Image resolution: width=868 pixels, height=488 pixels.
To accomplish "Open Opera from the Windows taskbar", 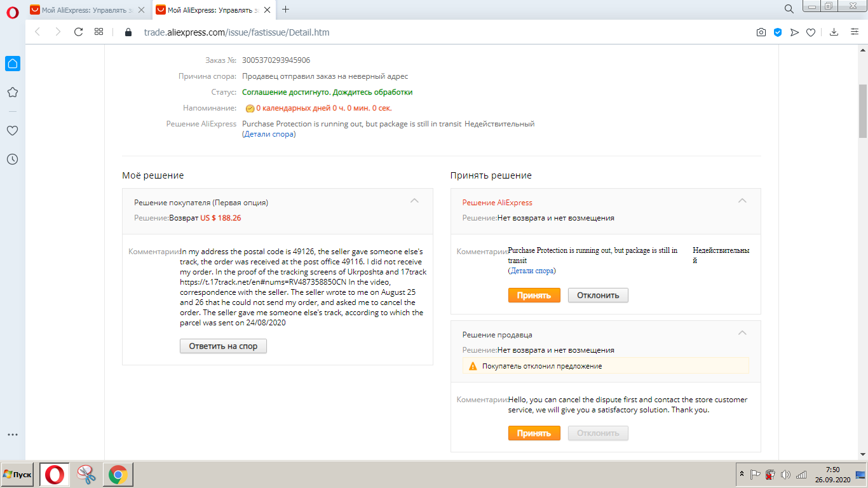I will tap(55, 475).
